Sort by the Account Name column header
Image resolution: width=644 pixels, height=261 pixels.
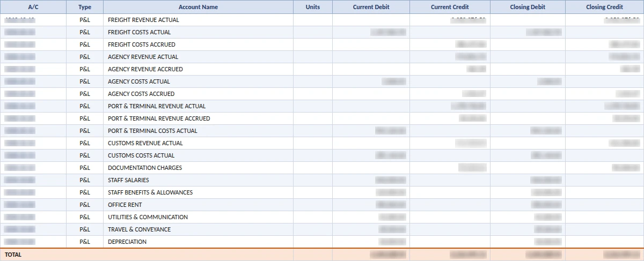pos(199,7)
